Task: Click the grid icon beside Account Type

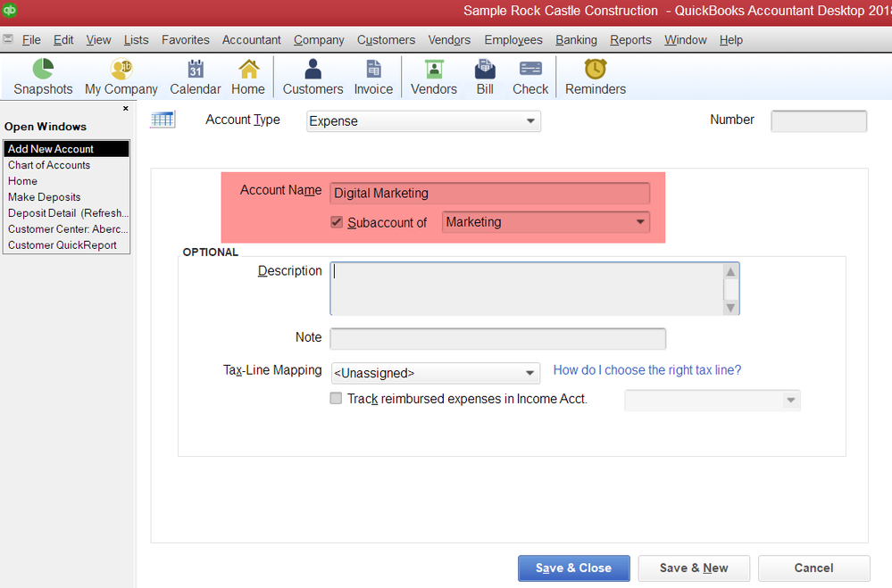Action: pos(163,120)
